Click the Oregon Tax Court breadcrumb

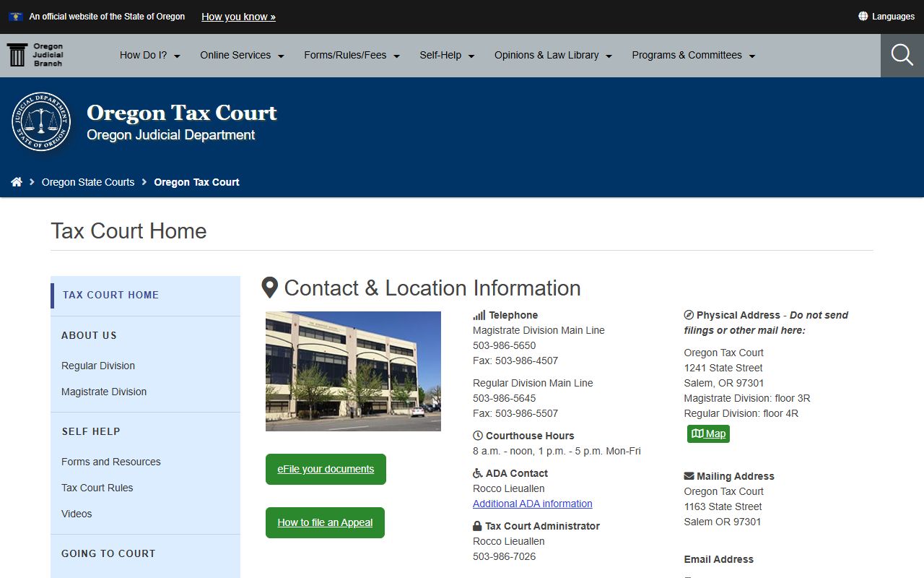click(196, 182)
